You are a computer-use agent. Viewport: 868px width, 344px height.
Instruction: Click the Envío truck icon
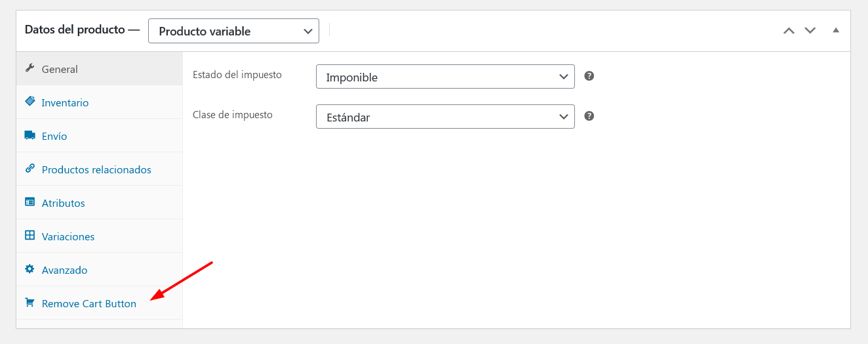(30, 135)
